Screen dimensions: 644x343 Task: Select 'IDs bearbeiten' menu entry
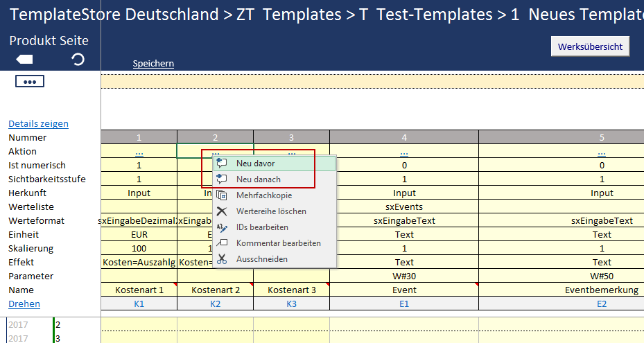[x=262, y=227]
